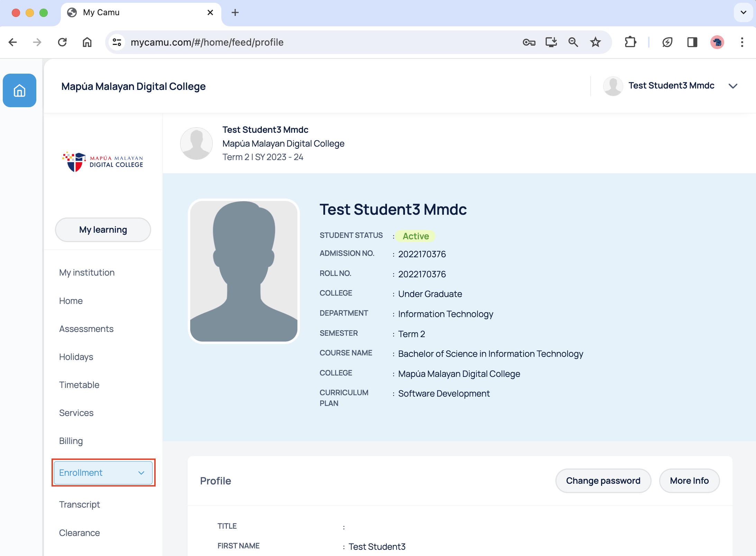This screenshot has width=756, height=556.
Task: Open Holidays in the sidebar
Action: click(76, 357)
